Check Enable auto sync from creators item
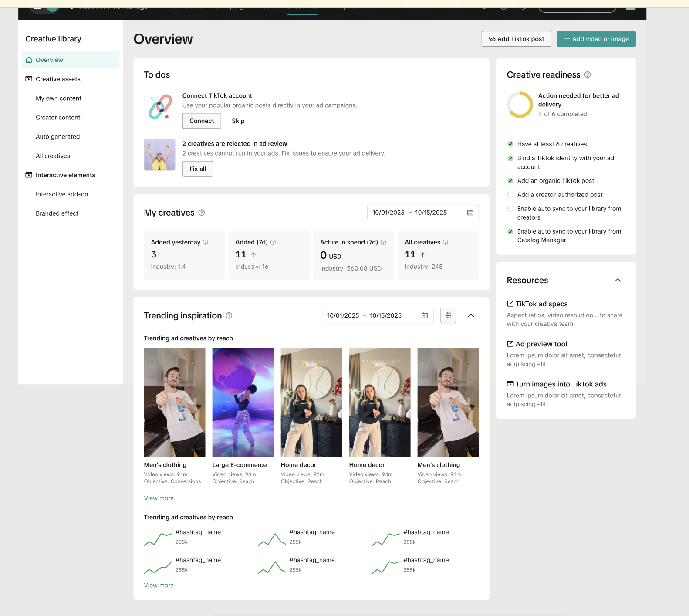The width and height of the screenshot is (689, 616). point(510,209)
